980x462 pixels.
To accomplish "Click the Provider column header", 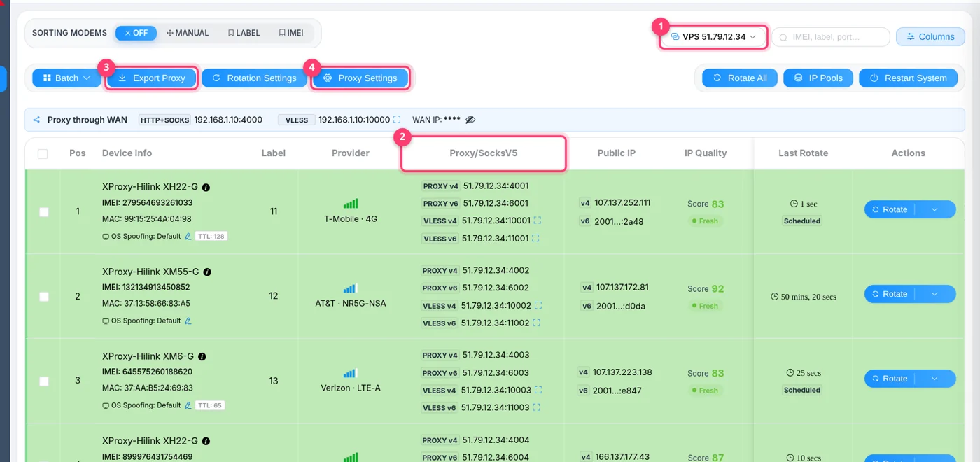I will point(351,153).
